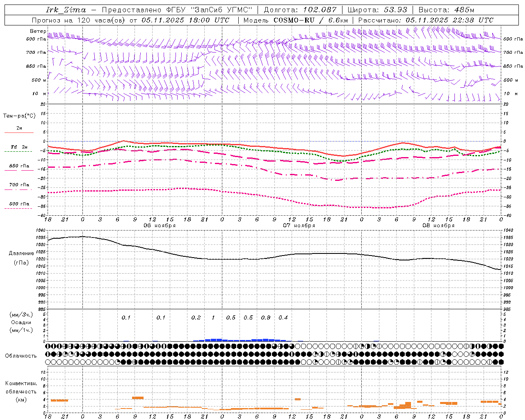Click the longitude value Долгота: 102.087
Image resolution: width=525 pixels, height=420 pixels.
tap(300, 10)
